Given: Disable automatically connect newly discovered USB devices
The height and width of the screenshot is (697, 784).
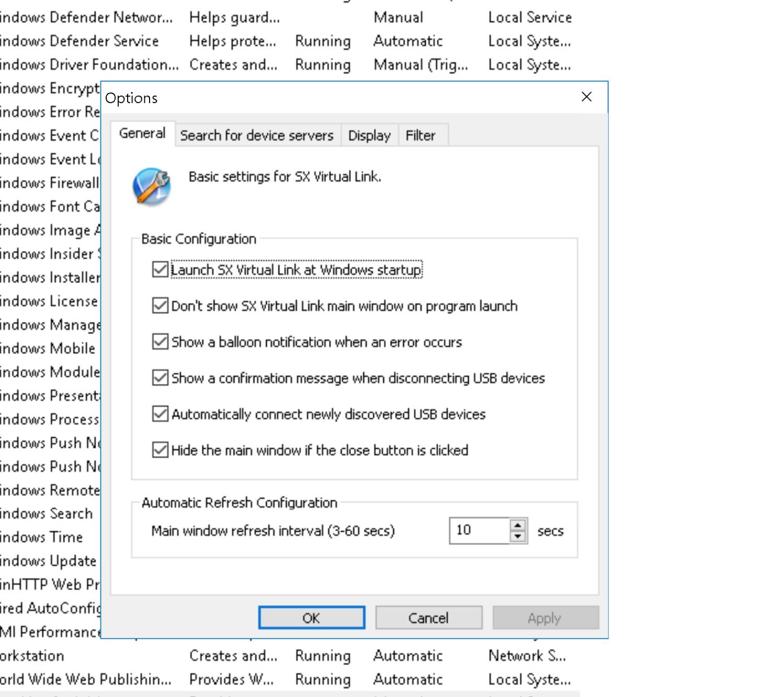Looking at the screenshot, I should 160,414.
